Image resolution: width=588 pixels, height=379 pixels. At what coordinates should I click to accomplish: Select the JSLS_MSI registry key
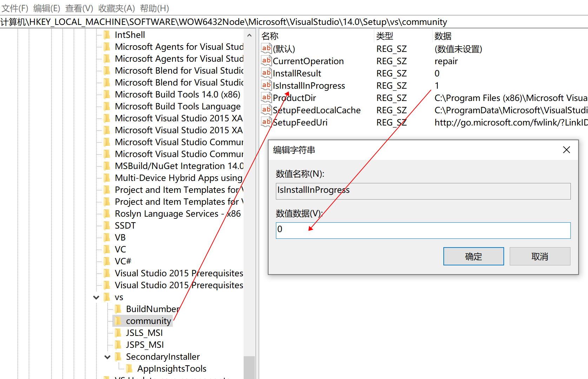point(144,333)
